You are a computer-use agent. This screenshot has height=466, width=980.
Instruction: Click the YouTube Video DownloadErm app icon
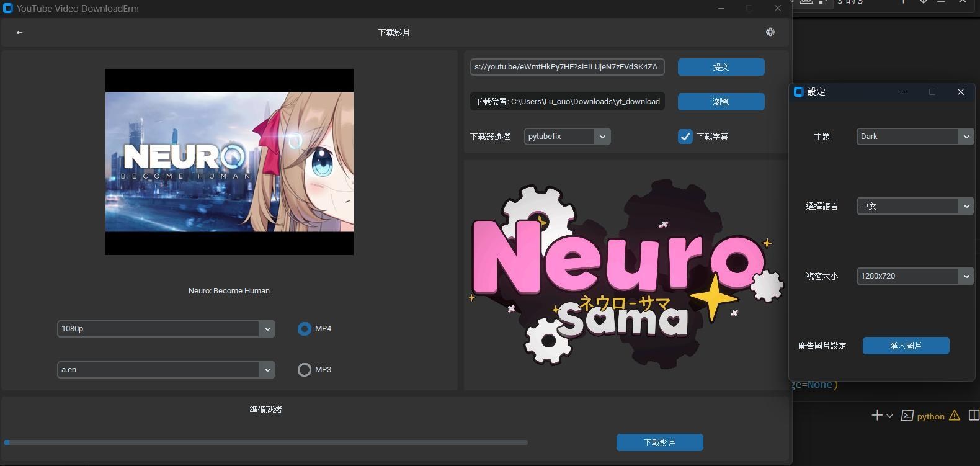[x=8, y=9]
